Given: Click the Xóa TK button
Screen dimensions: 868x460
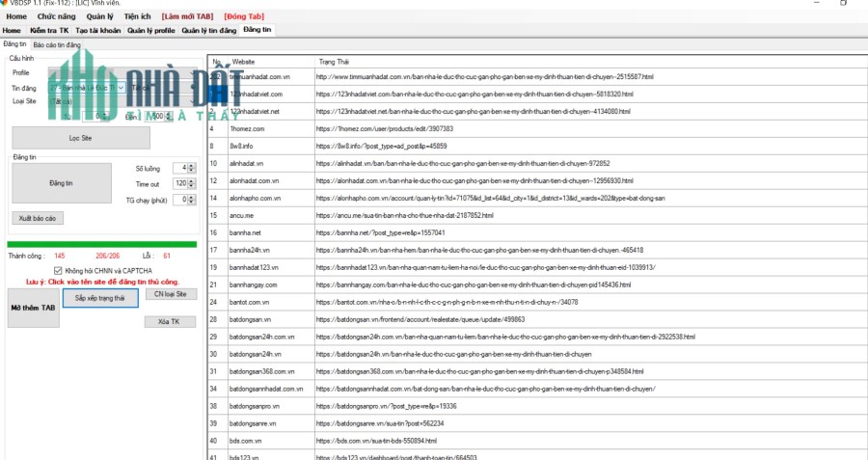Looking at the screenshot, I should (x=170, y=321).
